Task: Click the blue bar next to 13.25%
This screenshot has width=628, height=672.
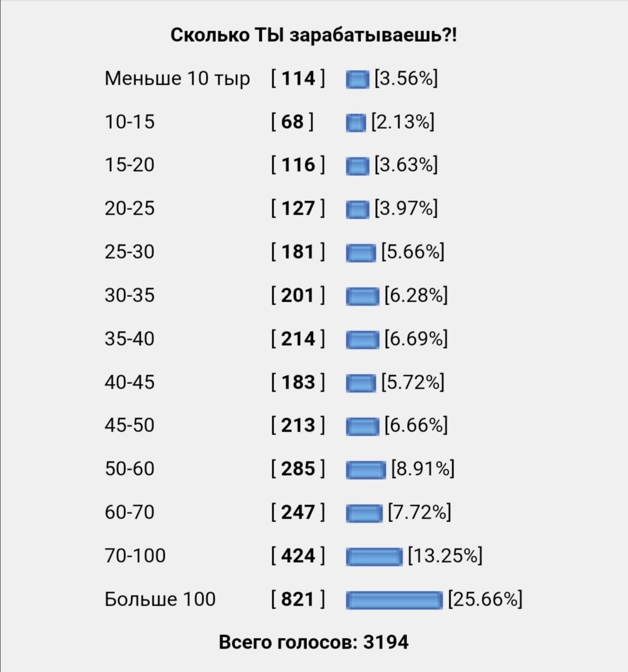Action: click(x=374, y=556)
